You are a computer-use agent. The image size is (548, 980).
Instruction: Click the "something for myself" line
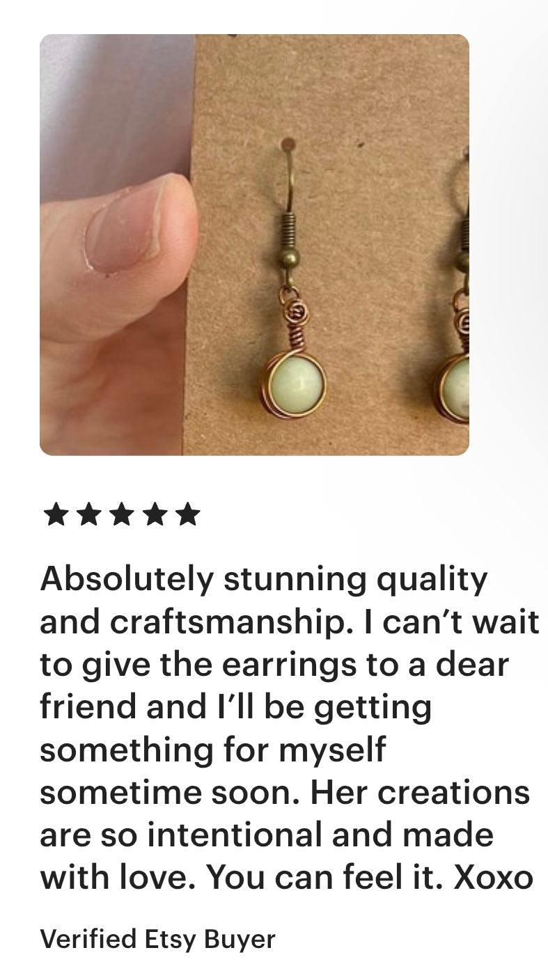tap(212, 751)
